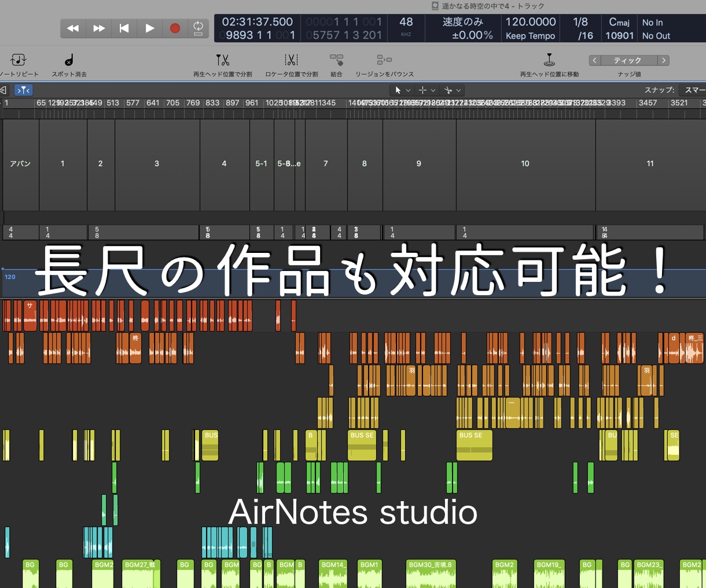Select the BGM14_ region
This screenshot has width=706, height=588.
(x=333, y=574)
